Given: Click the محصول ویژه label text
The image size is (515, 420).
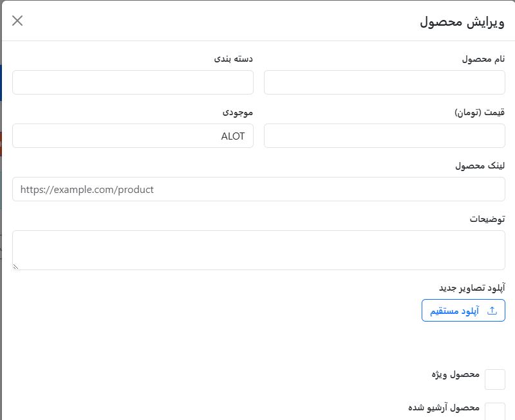Looking at the screenshot, I should coord(456,374).
